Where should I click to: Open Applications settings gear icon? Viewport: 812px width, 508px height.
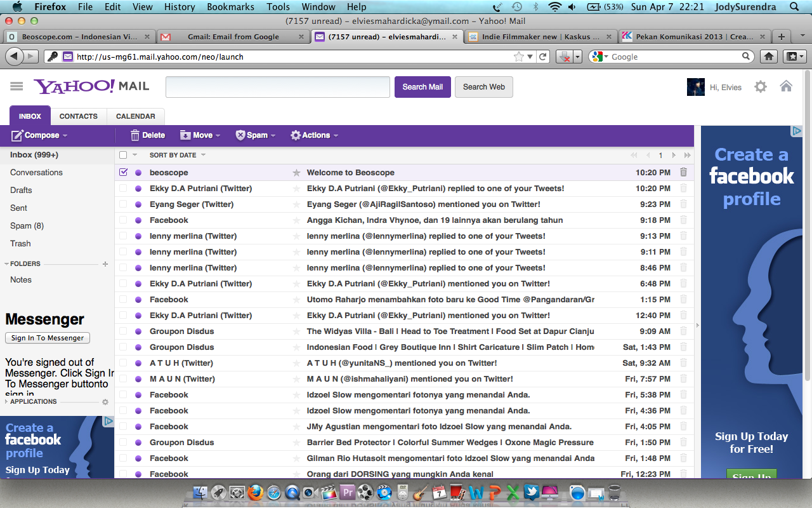click(105, 402)
